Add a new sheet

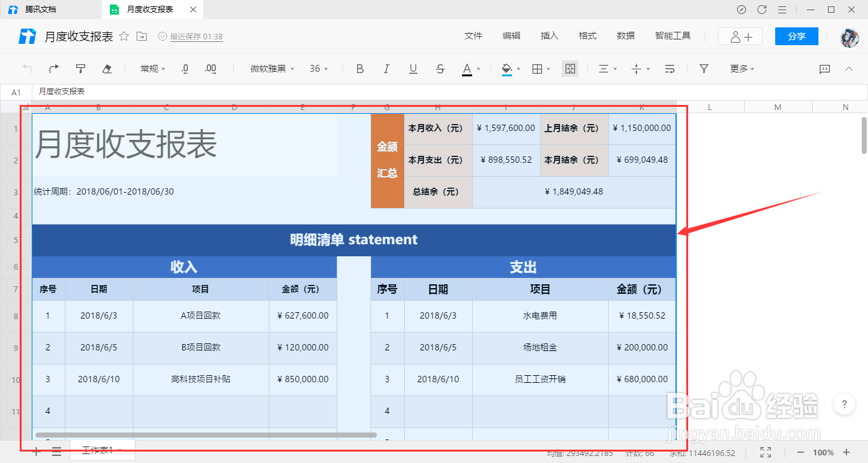(36, 452)
